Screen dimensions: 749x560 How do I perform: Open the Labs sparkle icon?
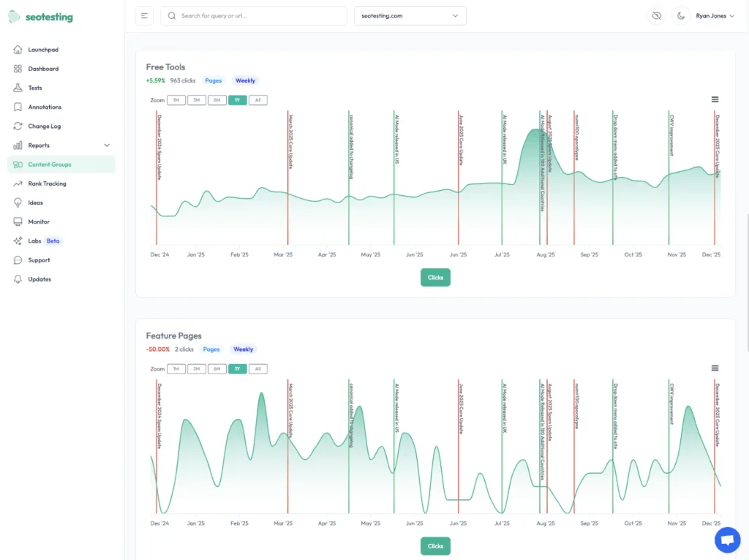17,241
